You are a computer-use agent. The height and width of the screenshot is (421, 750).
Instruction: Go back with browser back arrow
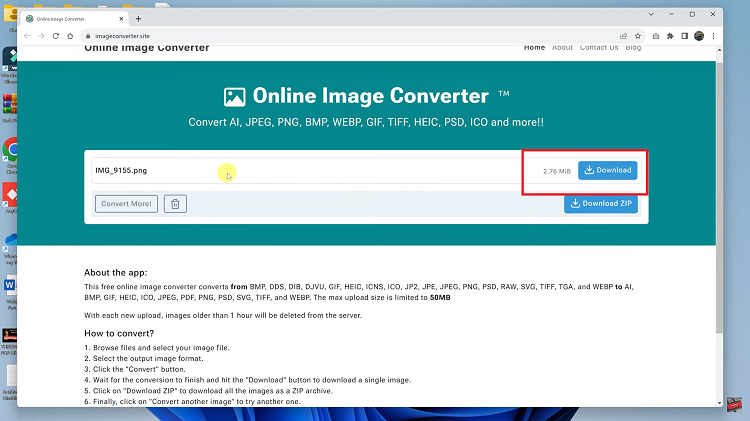[x=27, y=36]
